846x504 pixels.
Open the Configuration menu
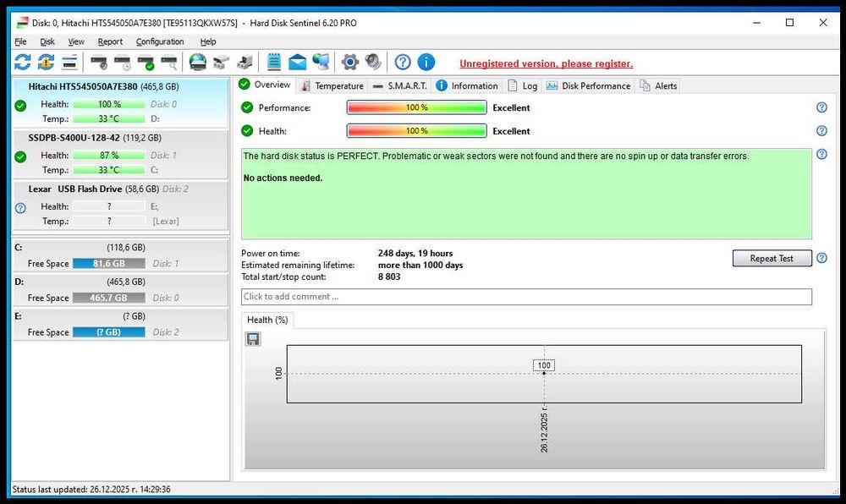click(160, 41)
